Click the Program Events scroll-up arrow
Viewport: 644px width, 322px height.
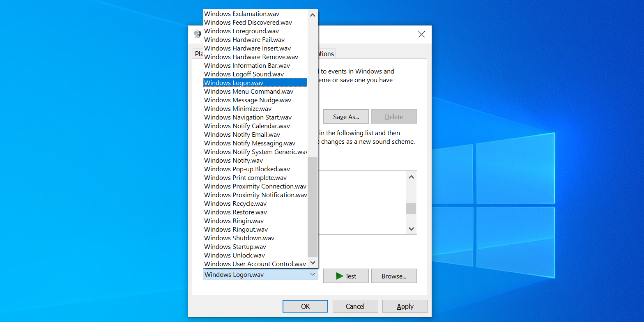coord(411,177)
